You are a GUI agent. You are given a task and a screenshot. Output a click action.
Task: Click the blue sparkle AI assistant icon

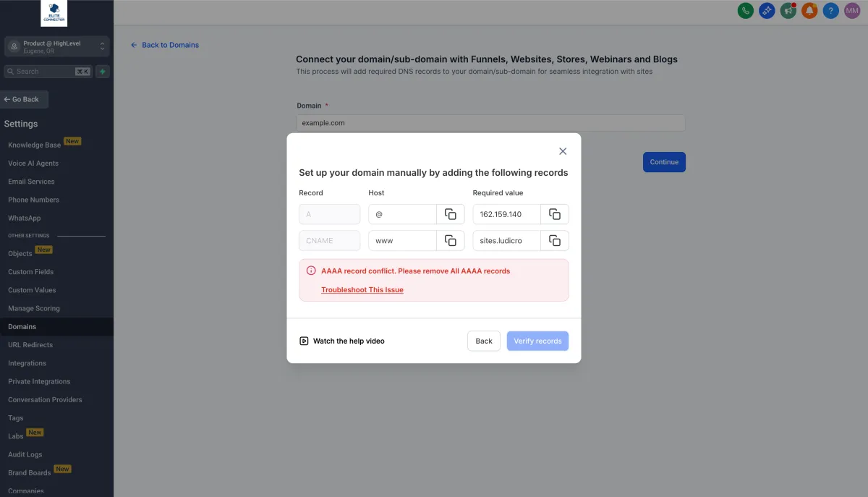coord(767,11)
